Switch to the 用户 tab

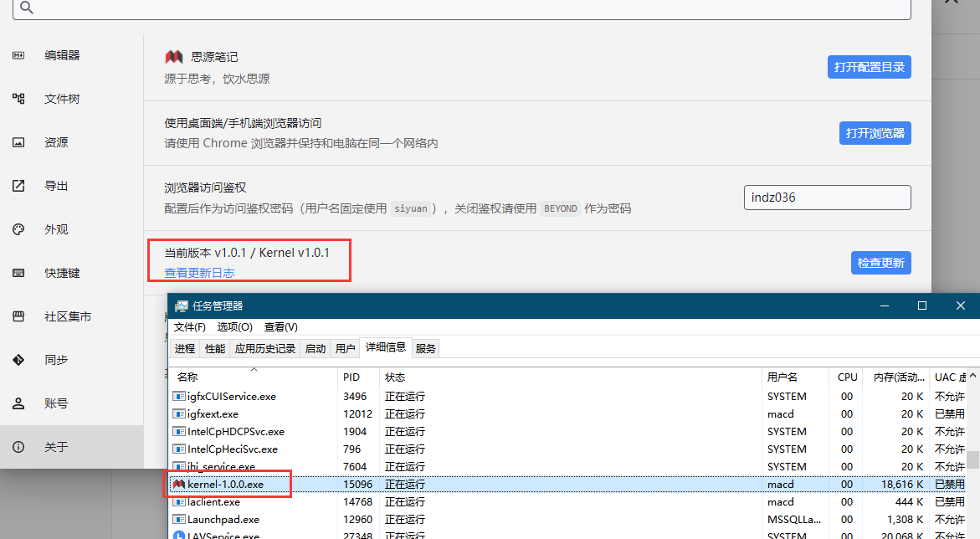click(345, 348)
